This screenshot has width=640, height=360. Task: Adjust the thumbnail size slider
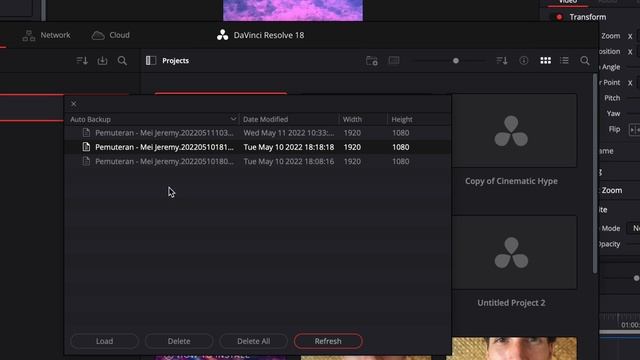tap(456, 61)
